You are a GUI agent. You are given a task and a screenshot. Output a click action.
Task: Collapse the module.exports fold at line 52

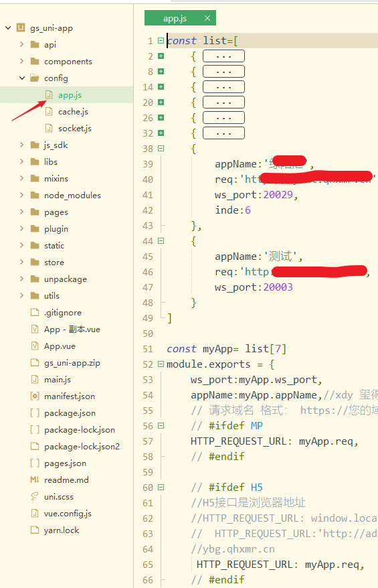[x=161, y=364]
